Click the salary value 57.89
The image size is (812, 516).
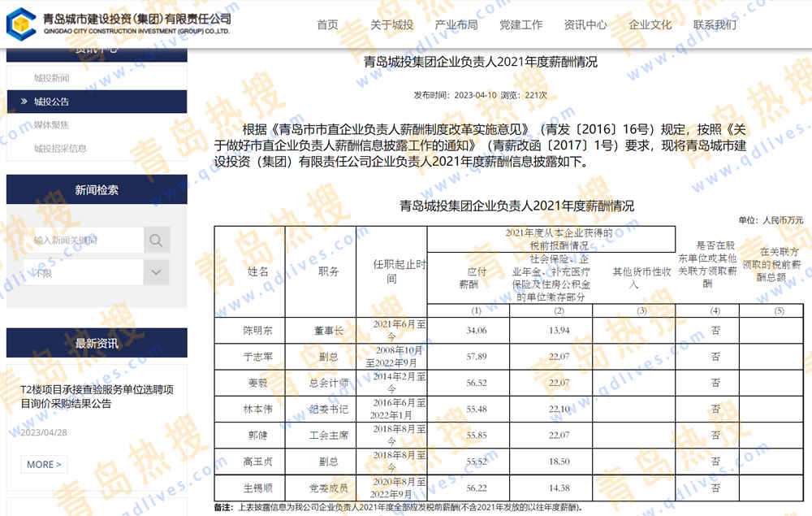pos(477,357)
